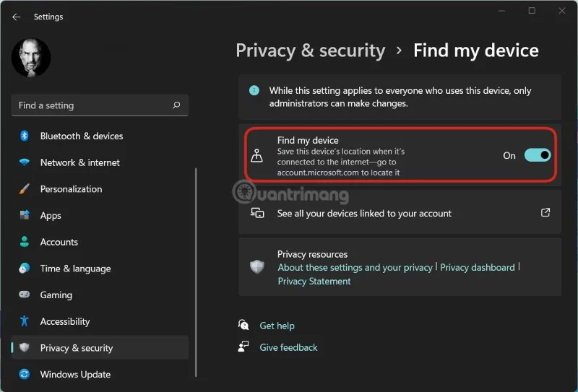Viewport: 578px width, 392px height.
Task: Close the Settings window
Action: tap(562, 11)
